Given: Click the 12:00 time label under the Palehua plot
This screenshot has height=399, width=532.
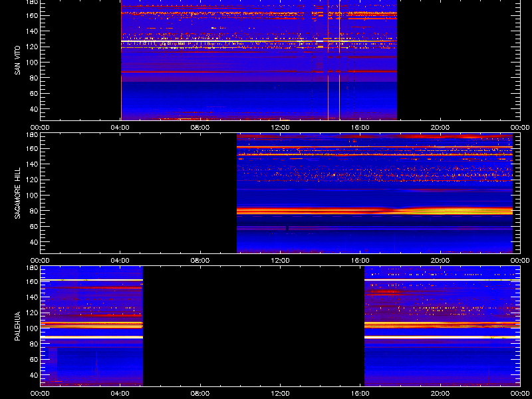Looking at the screenshot, I should click(280, 394).
